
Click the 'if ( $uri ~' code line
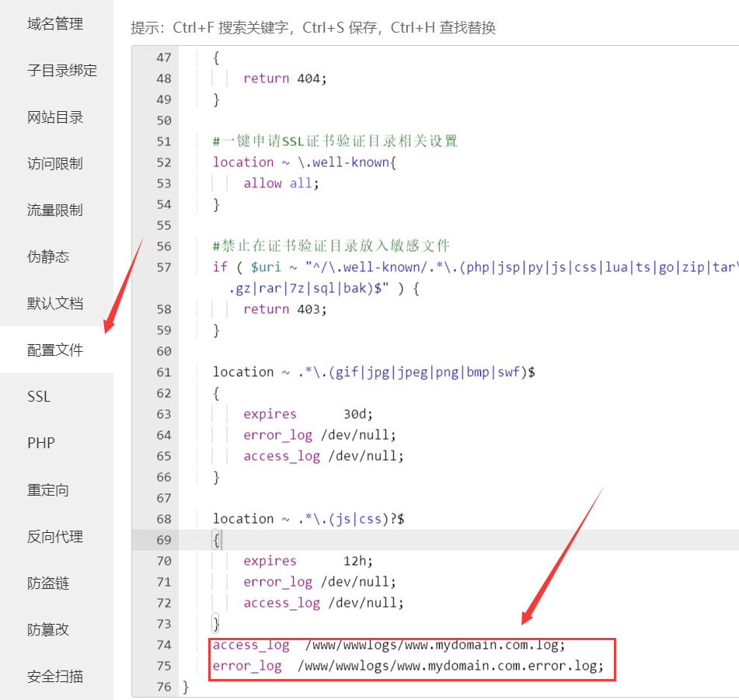(x=476, y=267)
